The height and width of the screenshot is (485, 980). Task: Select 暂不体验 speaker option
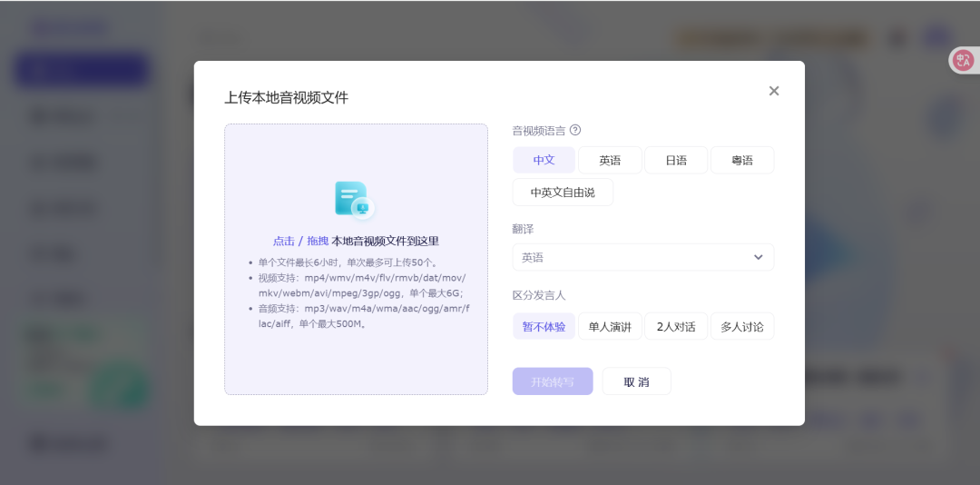tap(544, 326)
